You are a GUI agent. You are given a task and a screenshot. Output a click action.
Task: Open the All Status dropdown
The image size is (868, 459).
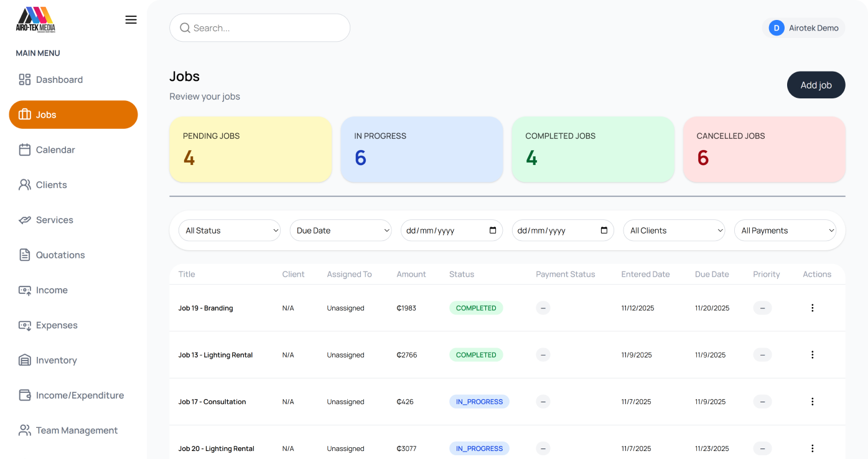[229, 230]
